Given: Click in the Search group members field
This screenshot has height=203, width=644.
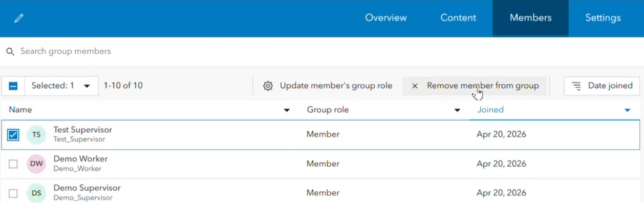Looking at the screenshot, I should (322, 52).
